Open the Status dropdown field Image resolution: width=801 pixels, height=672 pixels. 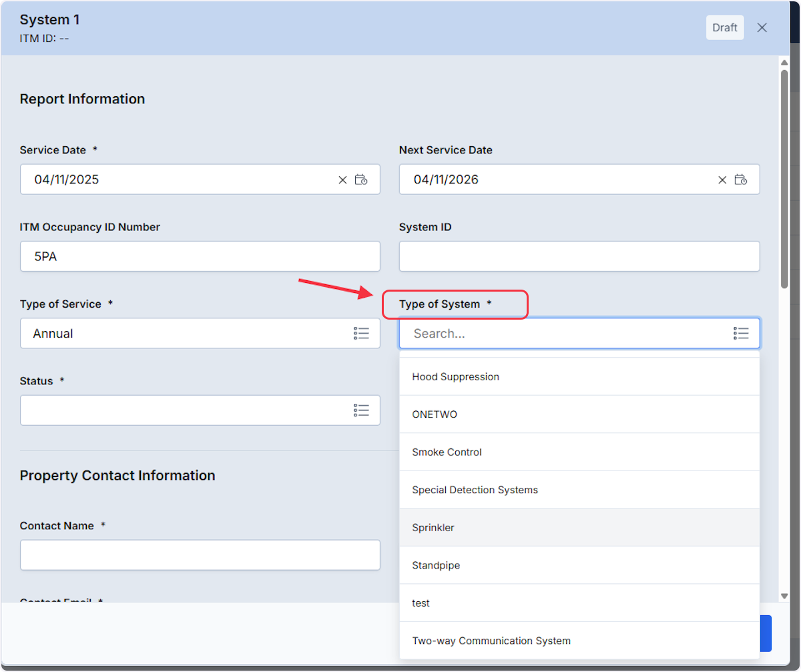tap(200, 410)
